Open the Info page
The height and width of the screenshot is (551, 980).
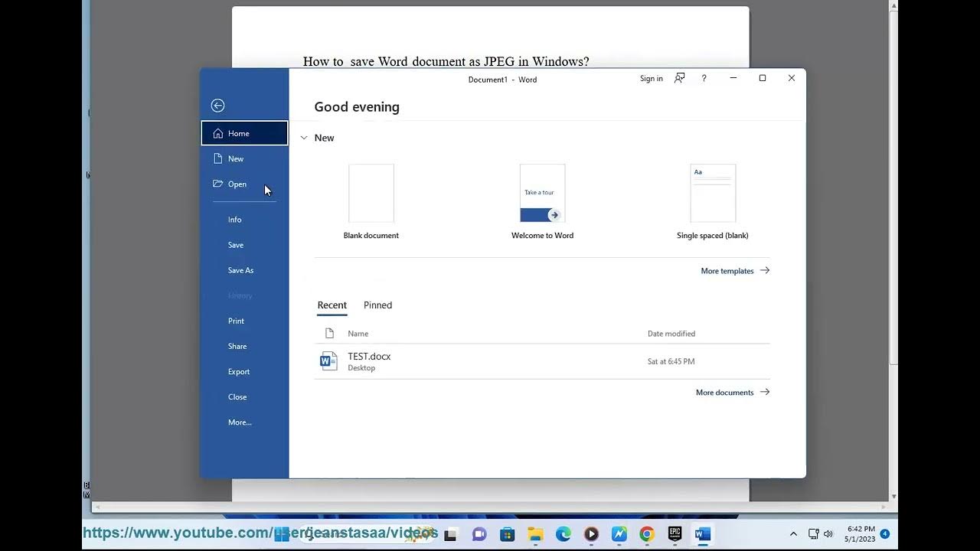[244, 220]
